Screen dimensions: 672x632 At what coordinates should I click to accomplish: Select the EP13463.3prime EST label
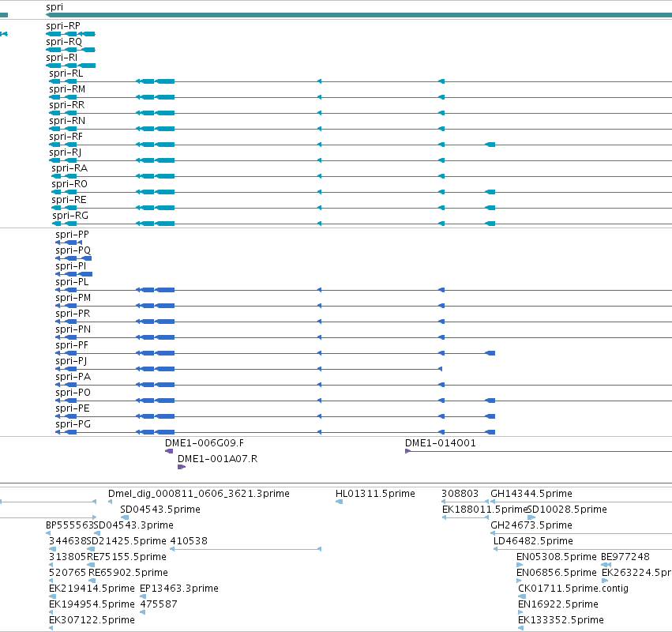click(179, 589)
